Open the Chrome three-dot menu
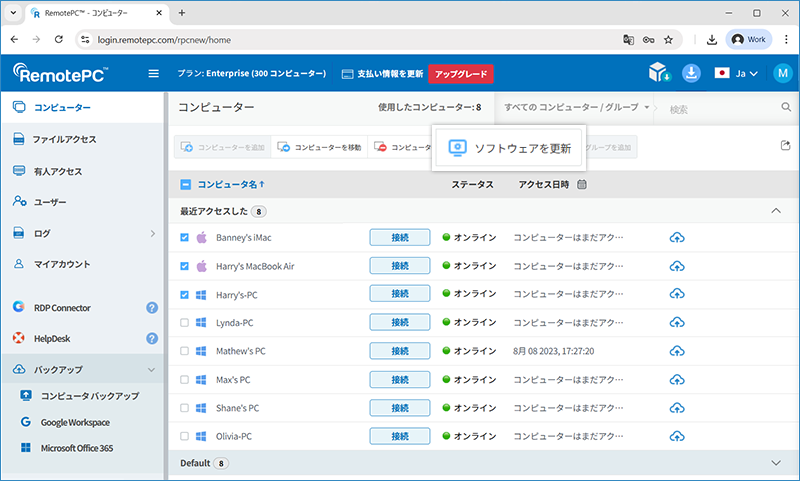The image size is (800, 481). pos(786,40)
